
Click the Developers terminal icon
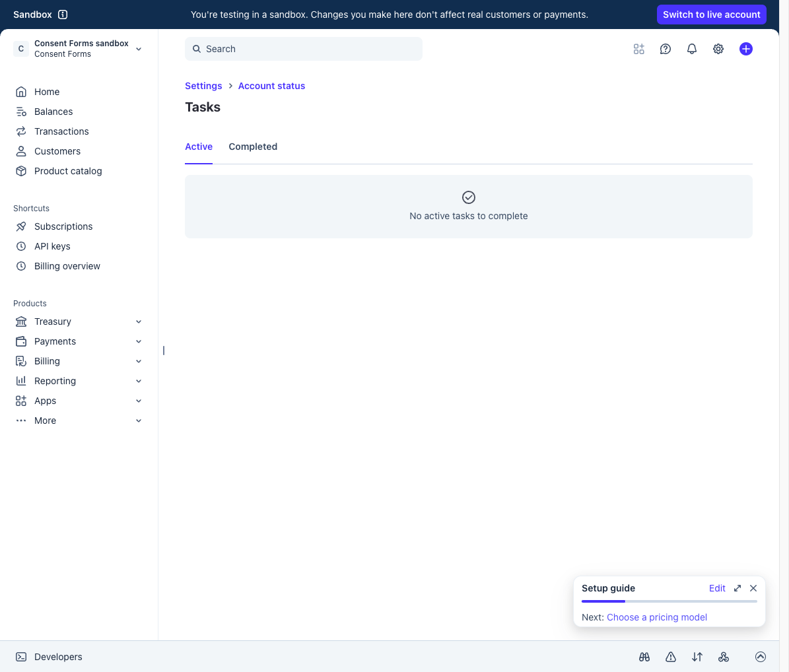(x=21, y=657)
